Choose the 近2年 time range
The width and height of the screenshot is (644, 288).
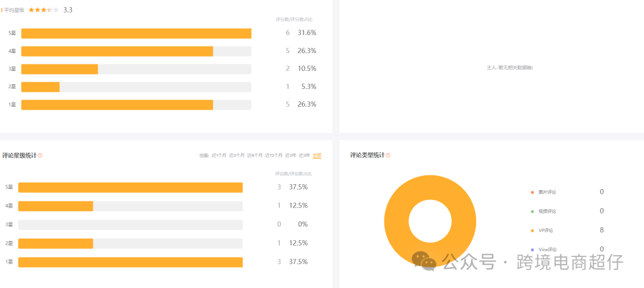tap(292, 156)
